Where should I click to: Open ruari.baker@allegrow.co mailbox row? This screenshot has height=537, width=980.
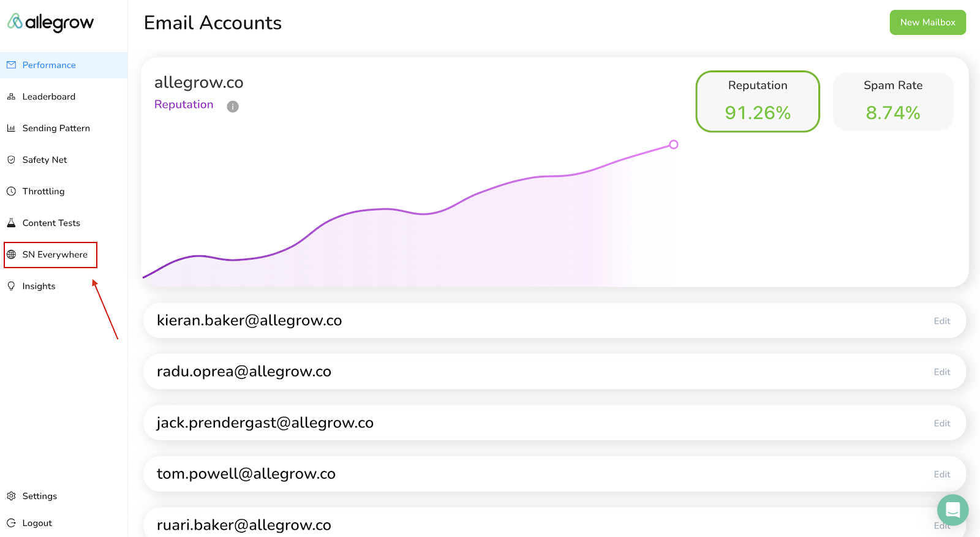554,522
